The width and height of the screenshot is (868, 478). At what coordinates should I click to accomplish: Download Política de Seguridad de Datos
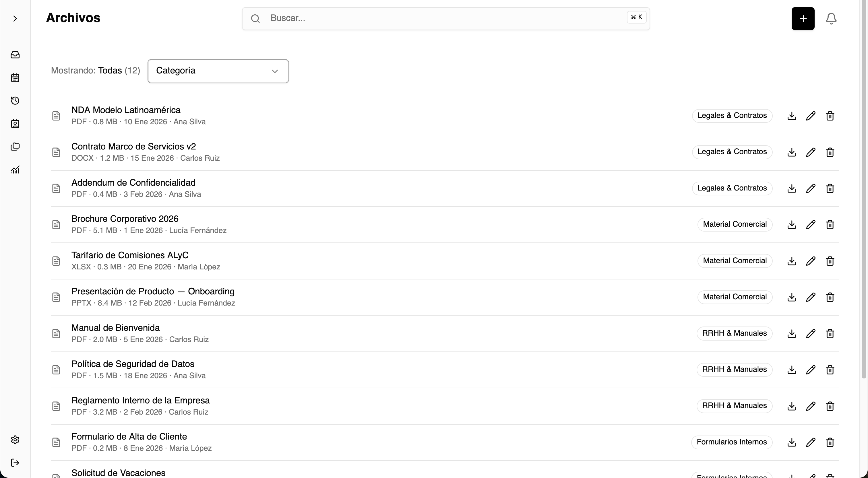click(792, 370)
